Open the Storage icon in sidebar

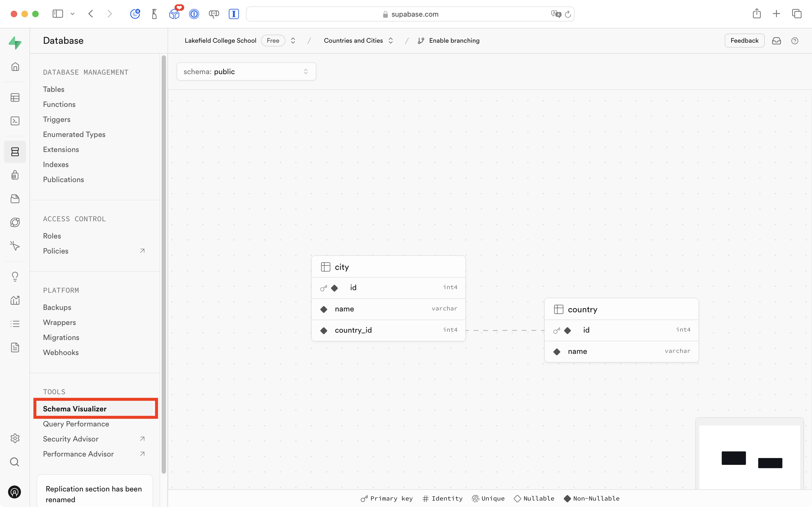tap(15, 199)
